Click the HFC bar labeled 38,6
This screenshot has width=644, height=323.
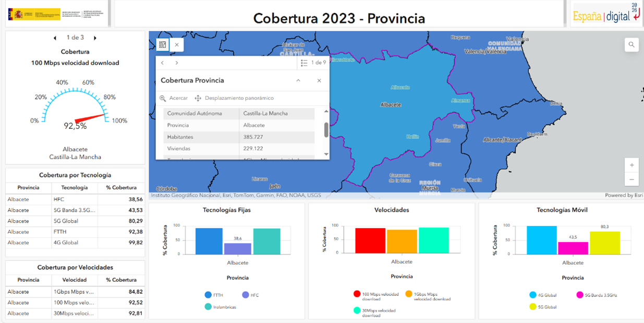coord(238,248)
